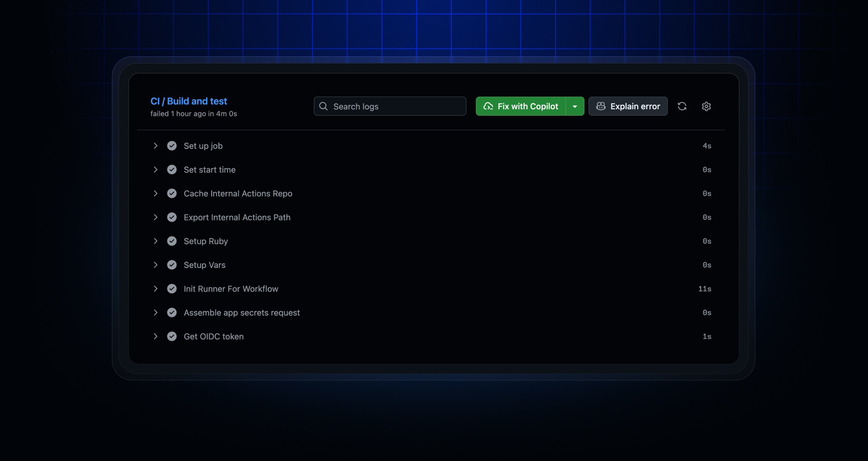Expand the Set up job step

coord(156,146)
